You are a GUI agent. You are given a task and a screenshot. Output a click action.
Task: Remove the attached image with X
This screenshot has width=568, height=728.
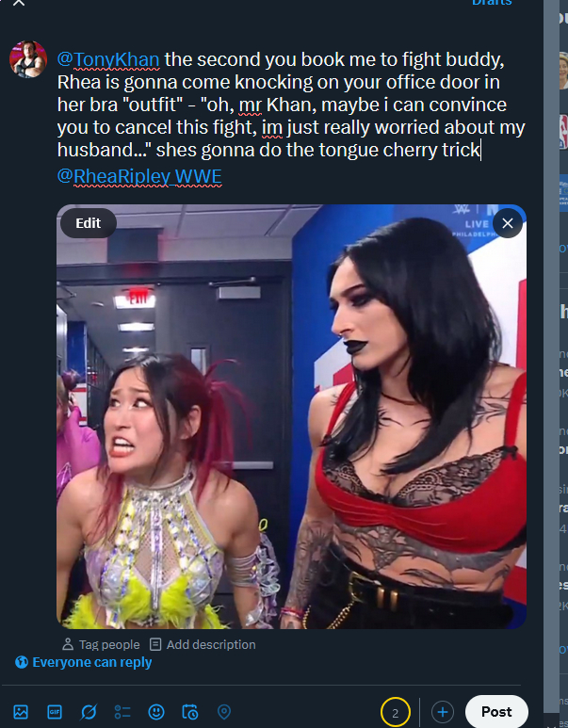point(508,223)
